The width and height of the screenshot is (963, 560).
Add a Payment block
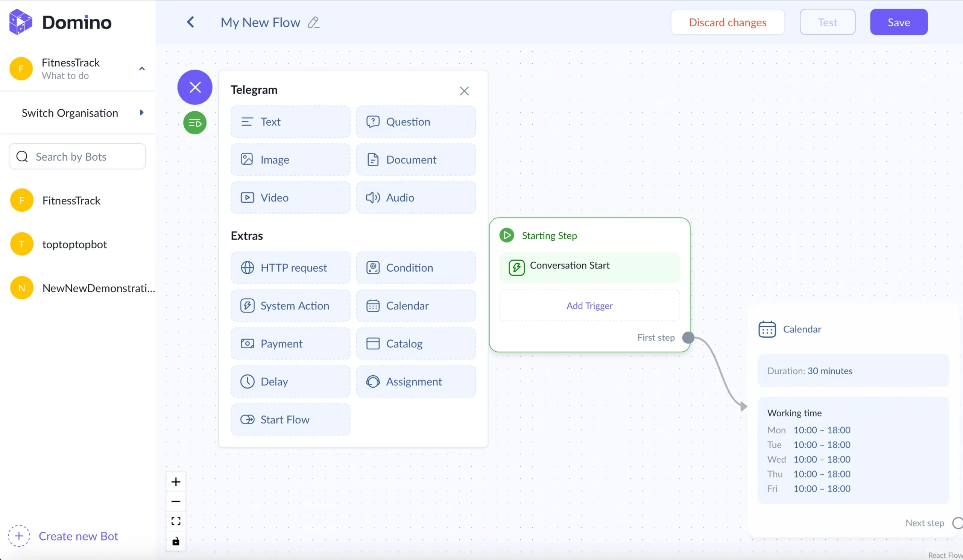coord(290,343)
